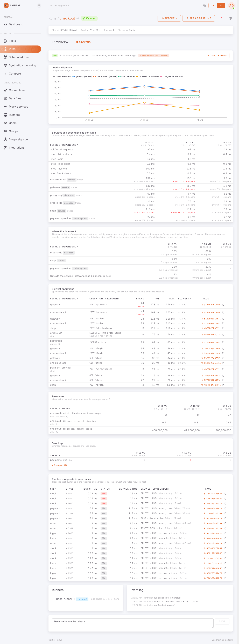Screen dimensions: 239x644
Task: Open the Compare arrows icon
Action: [x=5, y=74]
